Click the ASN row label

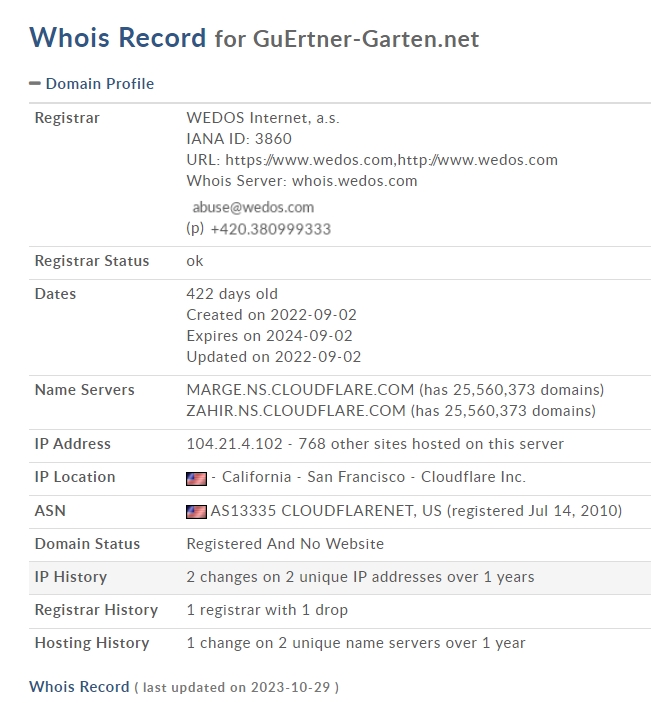(x=50, y=511)
